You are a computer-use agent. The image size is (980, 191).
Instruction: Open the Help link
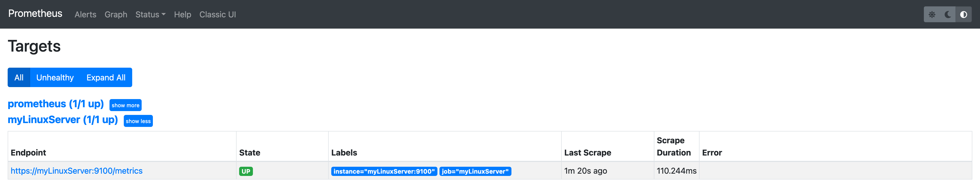182,15
